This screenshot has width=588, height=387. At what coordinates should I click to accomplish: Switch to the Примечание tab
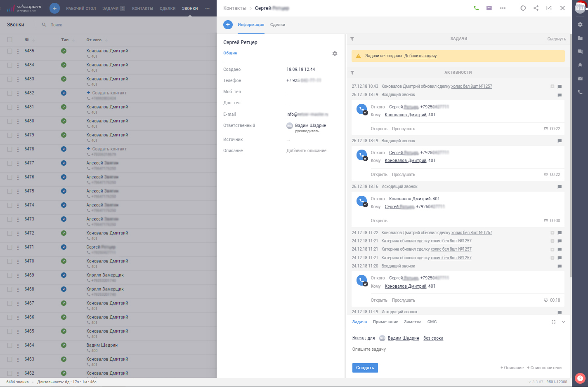tap(385, 322)
